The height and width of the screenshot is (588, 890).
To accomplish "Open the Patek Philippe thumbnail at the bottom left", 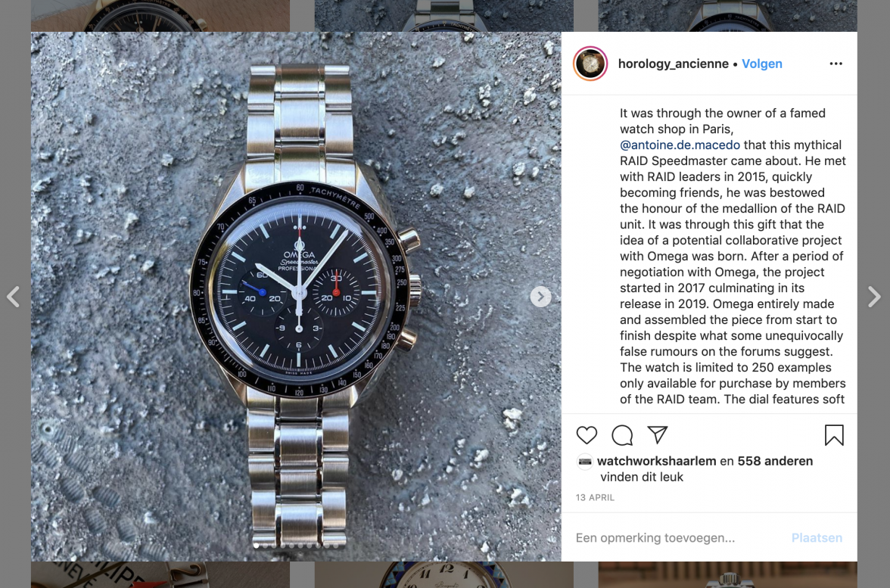I will coord(160,574).
